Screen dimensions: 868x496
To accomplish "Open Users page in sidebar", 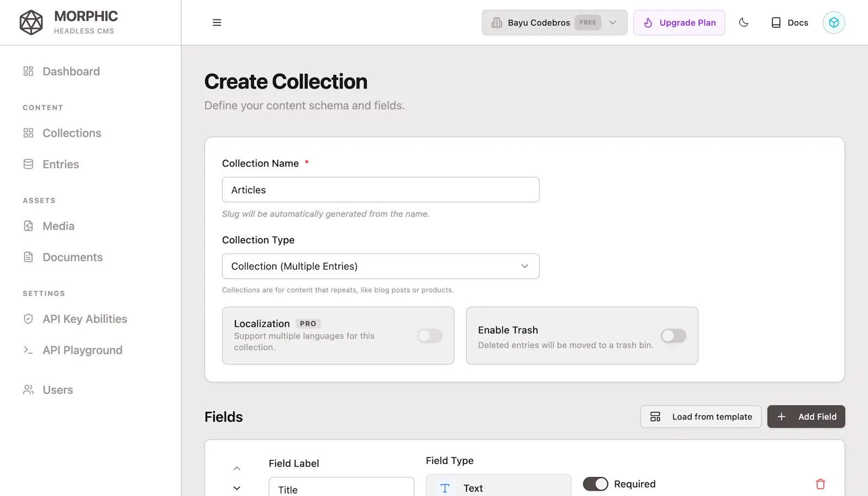I will coord(58,390).
